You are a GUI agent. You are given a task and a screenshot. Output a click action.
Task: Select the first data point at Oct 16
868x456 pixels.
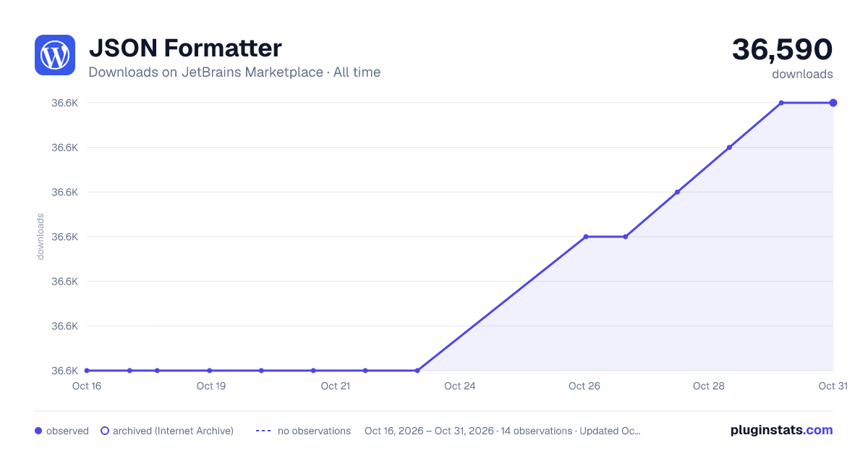coord(87,371)
